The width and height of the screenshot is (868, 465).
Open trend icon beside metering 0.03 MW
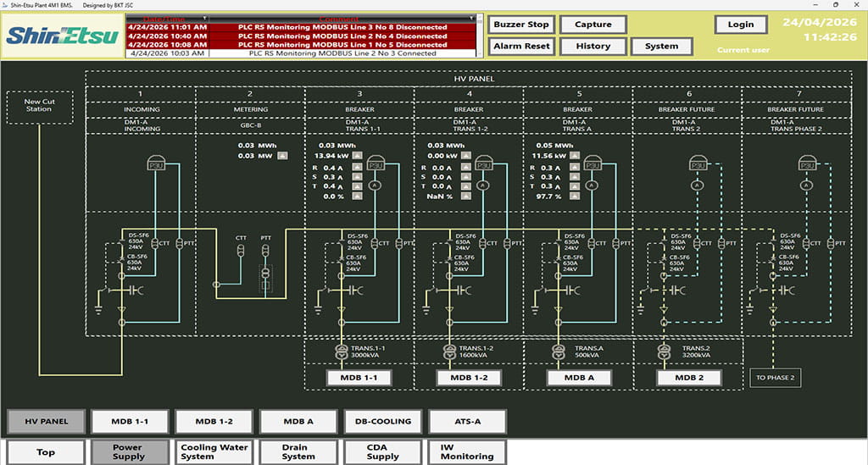tap(283, 156)
